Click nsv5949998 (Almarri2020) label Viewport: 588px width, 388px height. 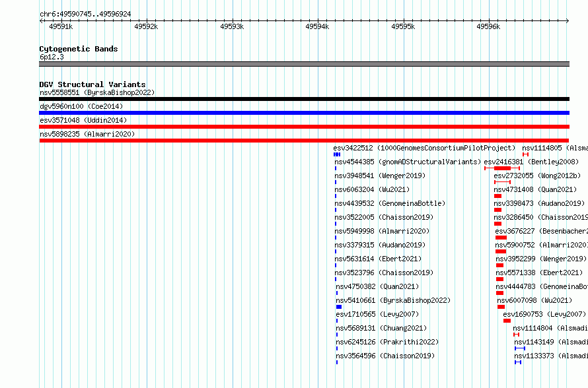tap(382, 231)
